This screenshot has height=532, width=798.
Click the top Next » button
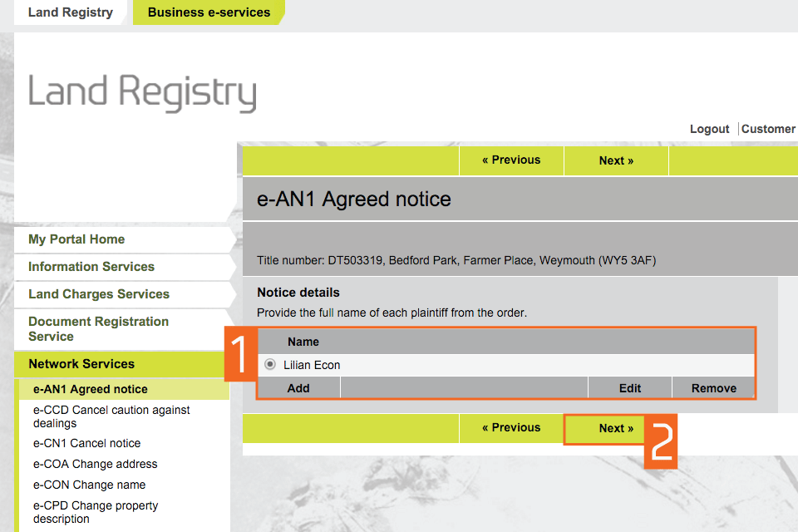(616, 160)
